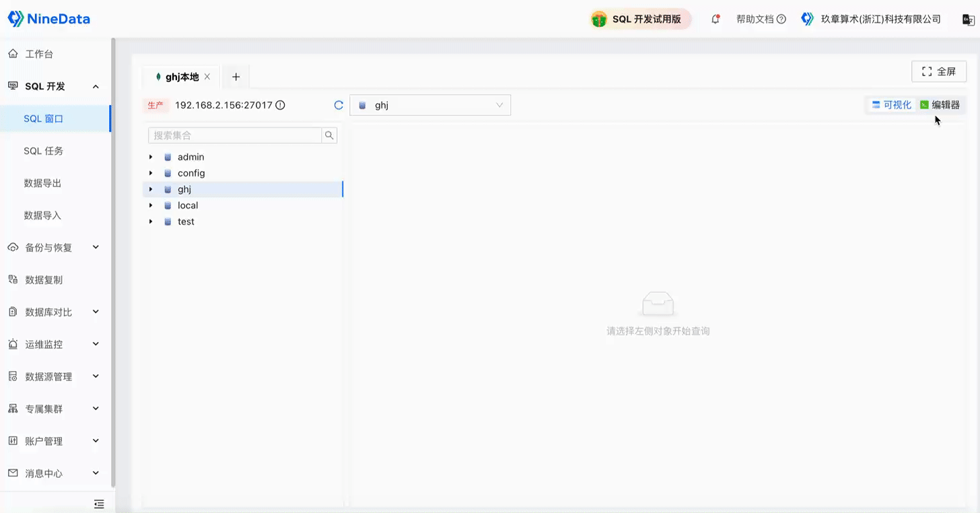Open SQL 任务 menu item
This screenshot has width=980, height=513.
point(55,151)
